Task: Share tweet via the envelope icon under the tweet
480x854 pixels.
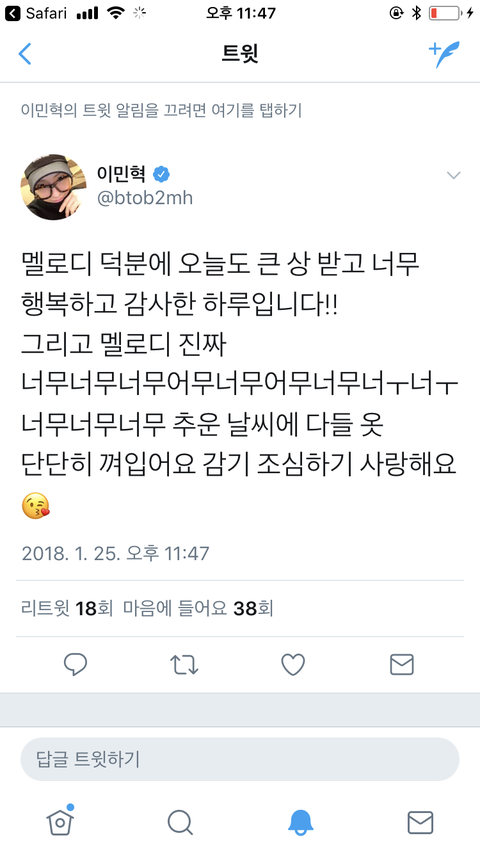Action: point(402,664)
